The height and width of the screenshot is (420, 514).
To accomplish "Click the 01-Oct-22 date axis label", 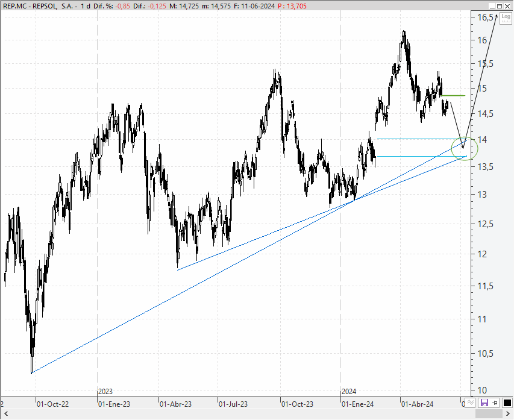I will (53, 404).
